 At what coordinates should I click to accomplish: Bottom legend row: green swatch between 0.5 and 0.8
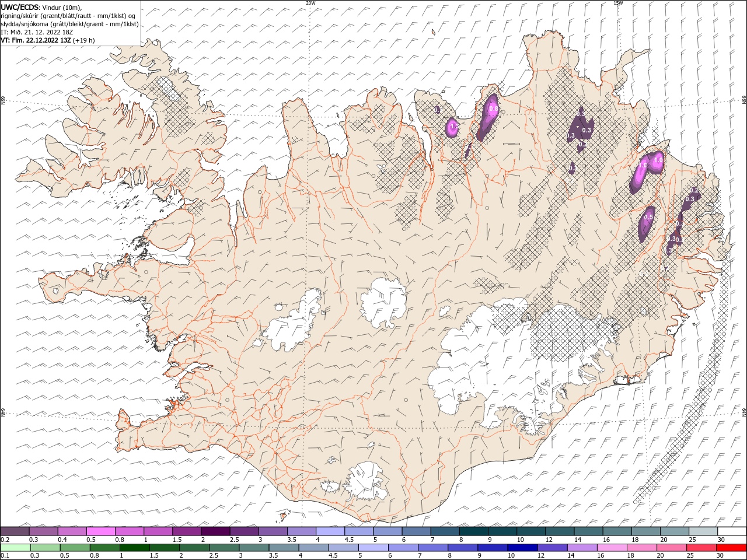76,547
